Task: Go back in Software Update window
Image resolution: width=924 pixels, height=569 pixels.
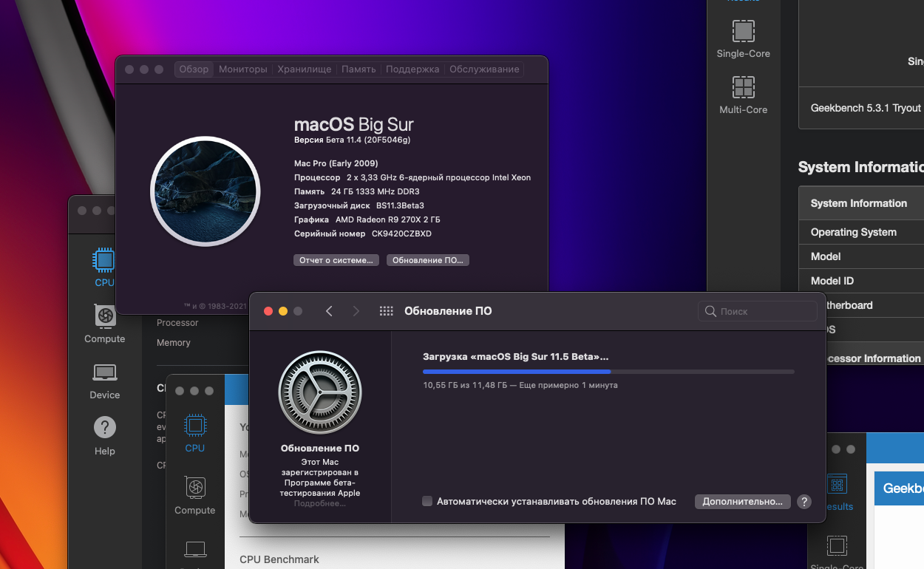Action: point(329,311)
